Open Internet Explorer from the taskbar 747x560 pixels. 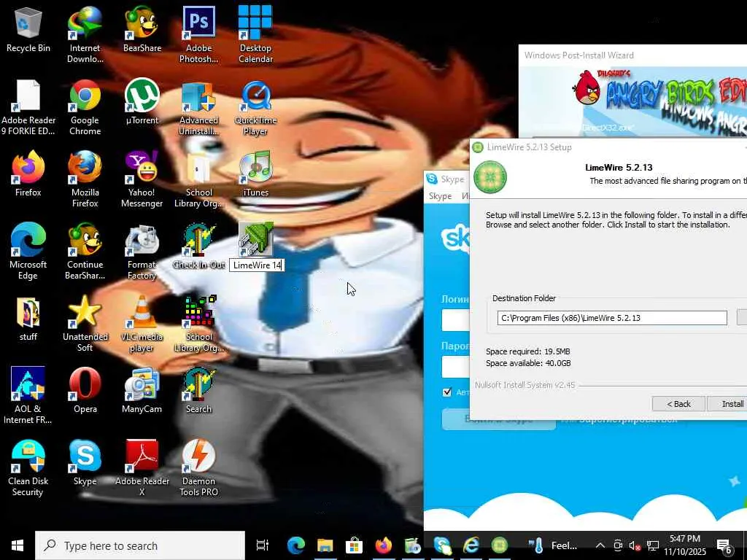(x=471, y=545)
